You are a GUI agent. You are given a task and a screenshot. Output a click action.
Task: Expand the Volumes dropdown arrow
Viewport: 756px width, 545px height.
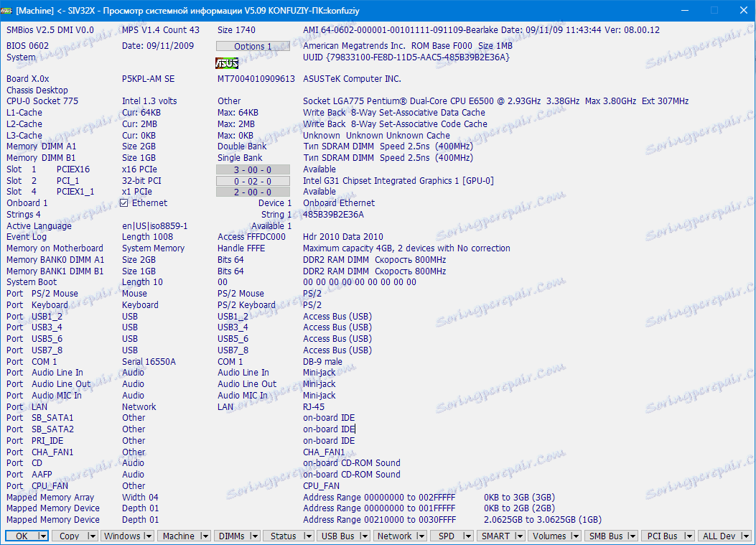pos(575,536)
